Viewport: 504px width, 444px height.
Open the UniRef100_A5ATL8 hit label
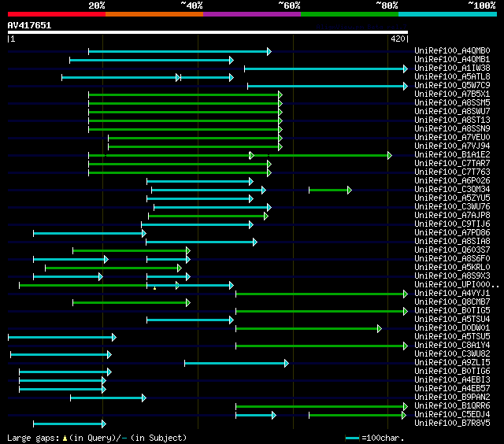[x=452, y=77]
